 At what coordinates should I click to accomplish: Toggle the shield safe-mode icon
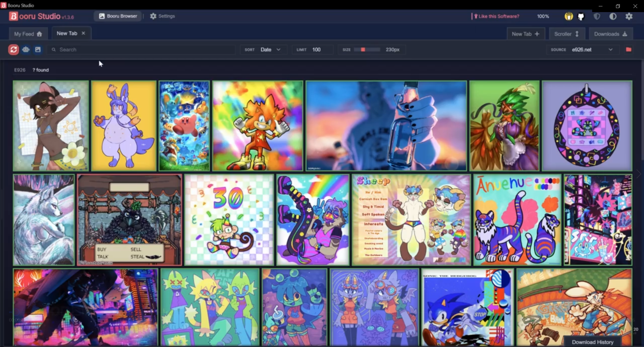coord(597,16)
